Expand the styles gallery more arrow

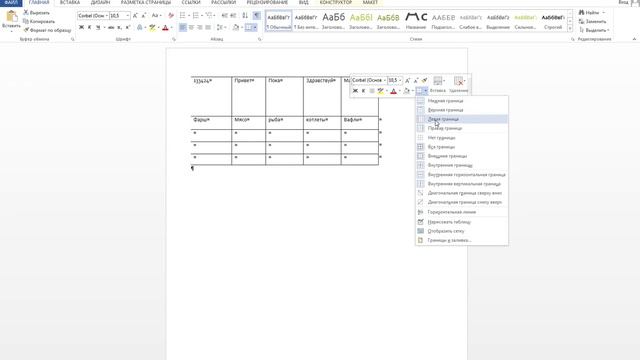570,29
